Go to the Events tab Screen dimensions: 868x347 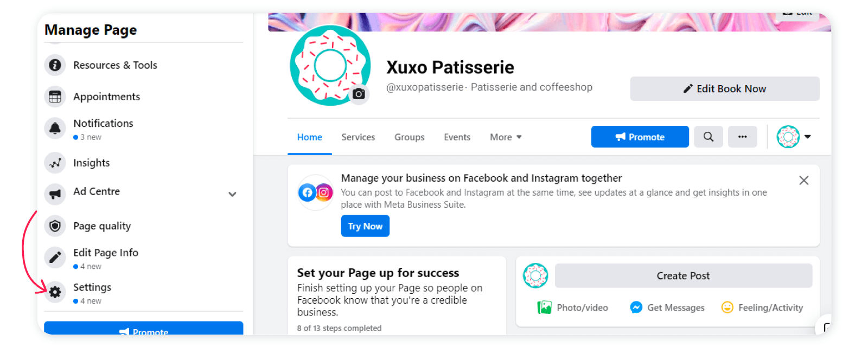(457, 137)
